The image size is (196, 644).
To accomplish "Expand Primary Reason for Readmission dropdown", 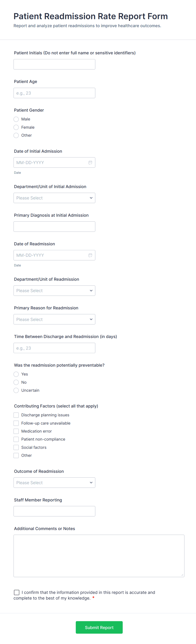I will (x=54, y=319).
